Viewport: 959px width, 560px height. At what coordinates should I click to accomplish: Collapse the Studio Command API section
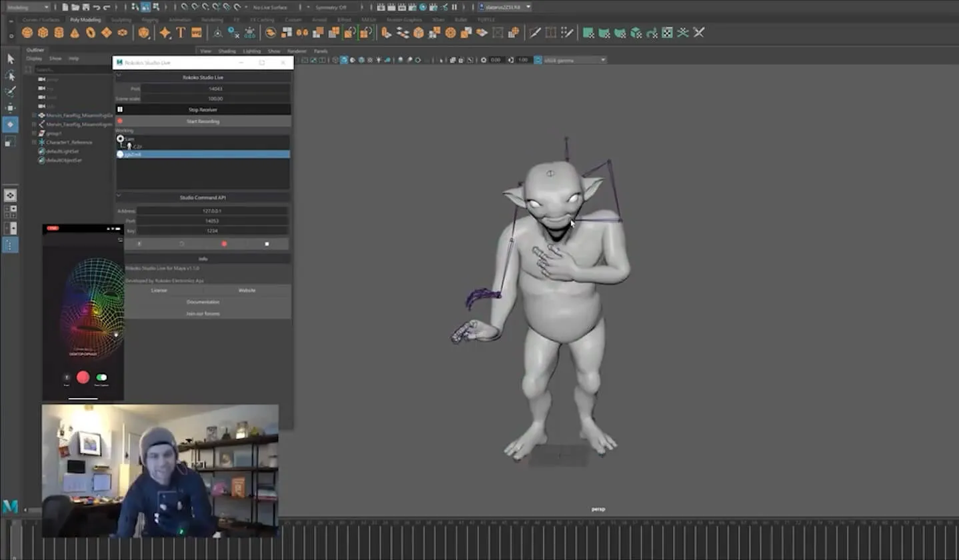pyautogui.click(x=120, y=195)
